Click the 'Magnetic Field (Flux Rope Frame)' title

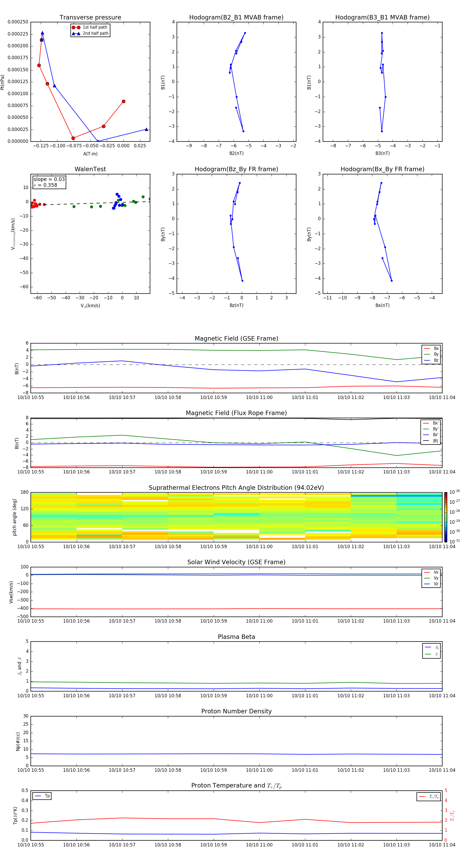pos(236,413)
